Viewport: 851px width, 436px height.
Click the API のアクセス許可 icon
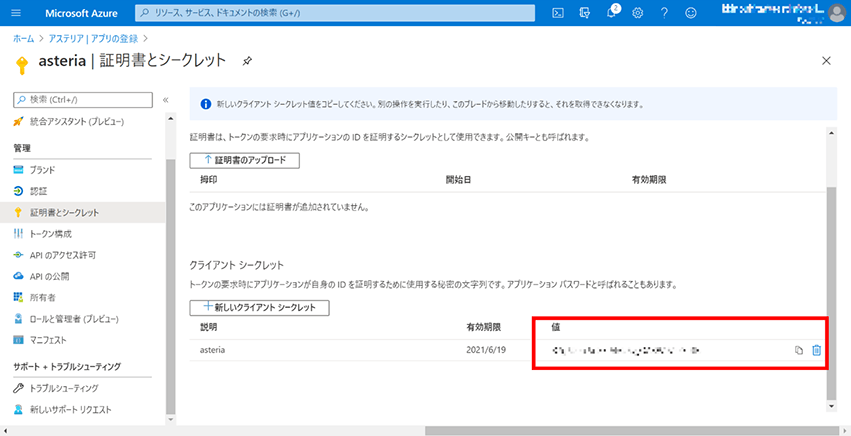(18, 255)
